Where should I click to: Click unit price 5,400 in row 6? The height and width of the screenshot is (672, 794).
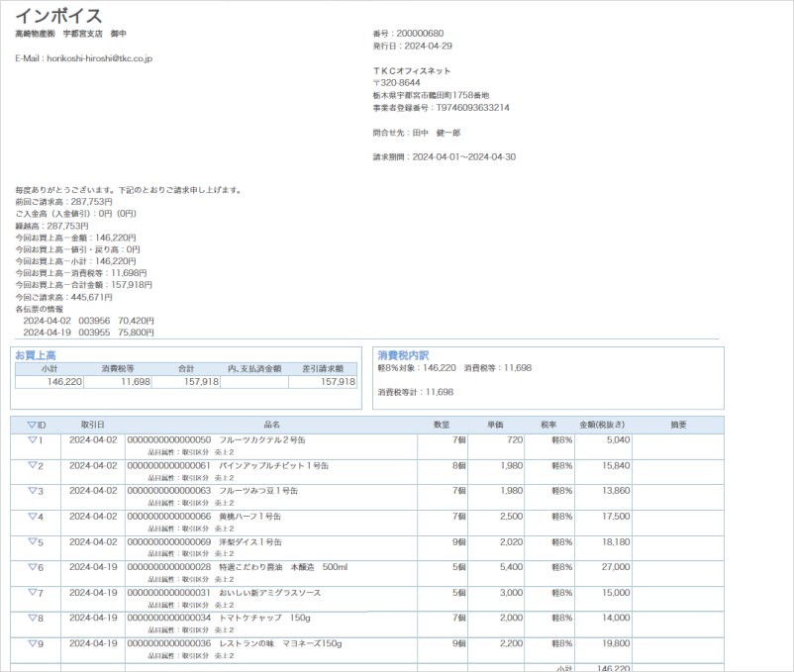pyautogui.click(x=512, y=567)
